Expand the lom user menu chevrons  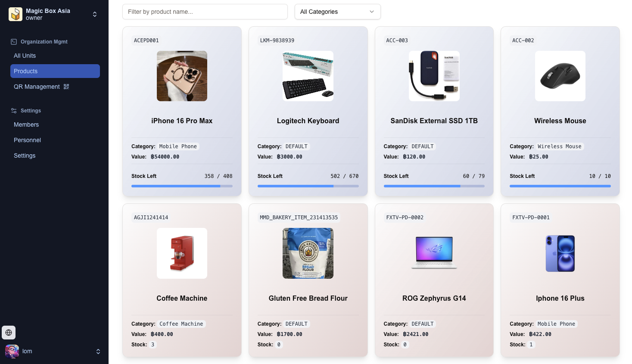point(98,352)
